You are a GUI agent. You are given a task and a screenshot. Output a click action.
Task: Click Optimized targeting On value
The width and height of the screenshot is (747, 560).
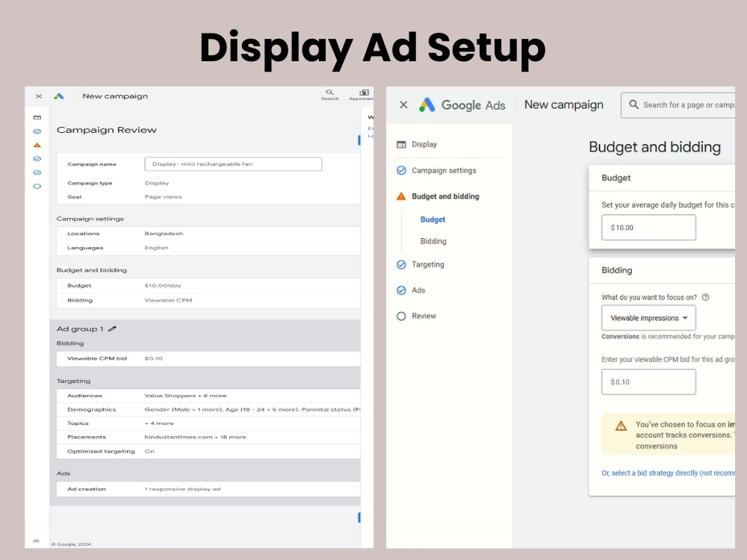click(149, 451)
